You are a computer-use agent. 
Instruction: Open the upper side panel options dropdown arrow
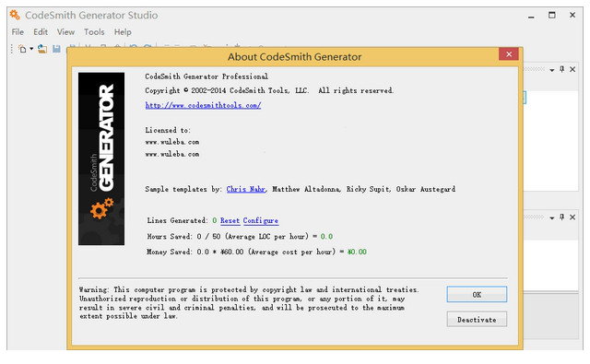(551, 70)
